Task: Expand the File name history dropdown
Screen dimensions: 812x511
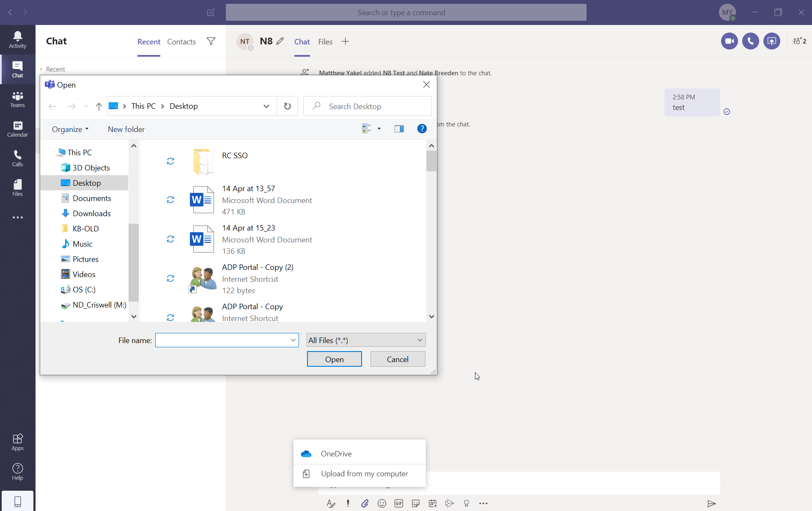Action: tap(293, 340)
